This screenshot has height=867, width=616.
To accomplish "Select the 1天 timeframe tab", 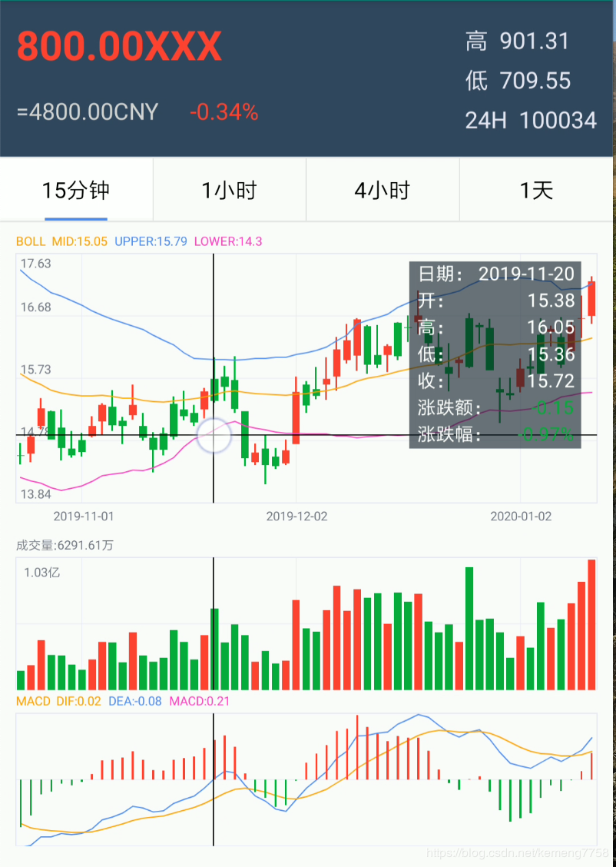I will click(x=536, y=190).
